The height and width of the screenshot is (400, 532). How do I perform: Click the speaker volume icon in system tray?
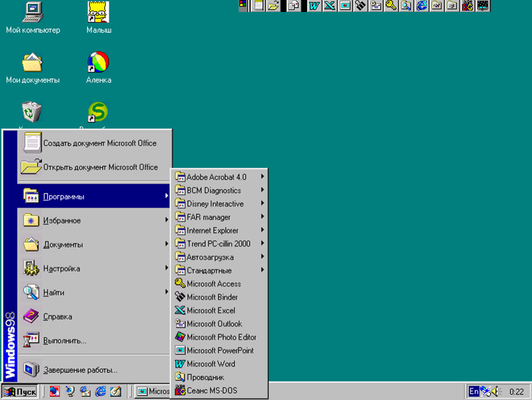(496, 392)
